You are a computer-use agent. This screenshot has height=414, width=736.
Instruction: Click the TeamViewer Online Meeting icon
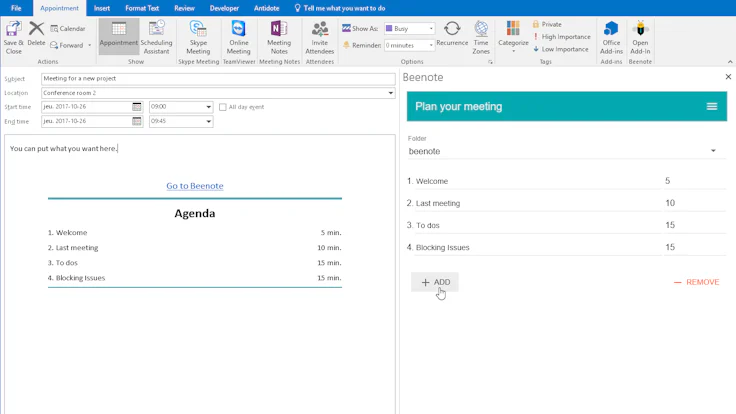238,29
